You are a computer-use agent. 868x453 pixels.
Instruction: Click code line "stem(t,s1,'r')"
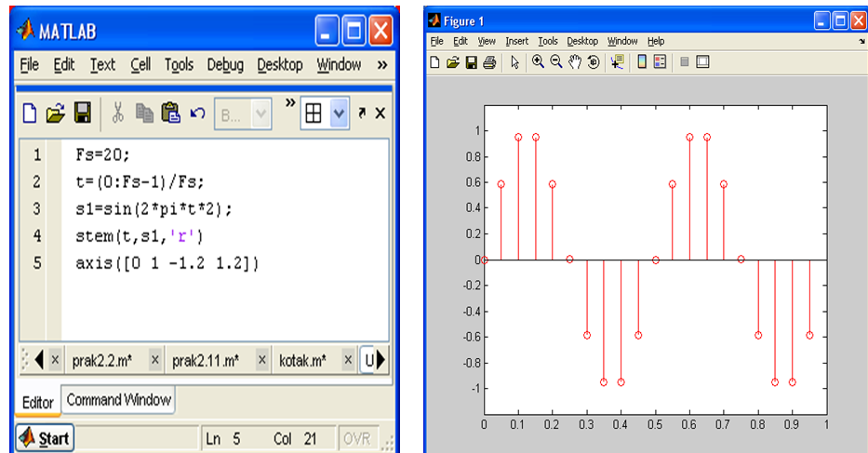coord(140,236)
